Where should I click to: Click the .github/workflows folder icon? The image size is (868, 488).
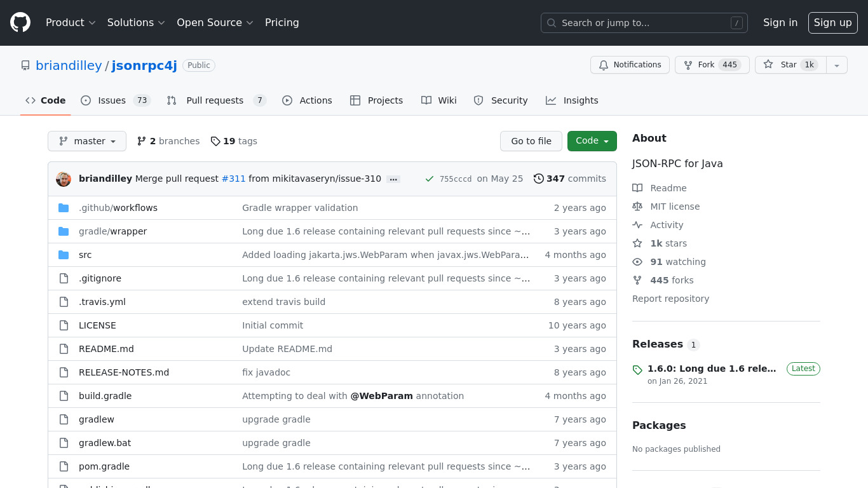64,208
